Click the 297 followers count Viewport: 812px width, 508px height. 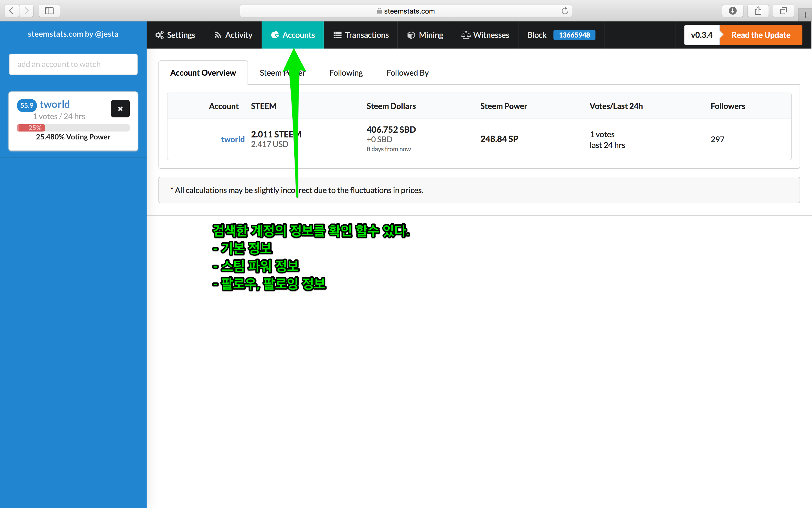tap(717, 139)
